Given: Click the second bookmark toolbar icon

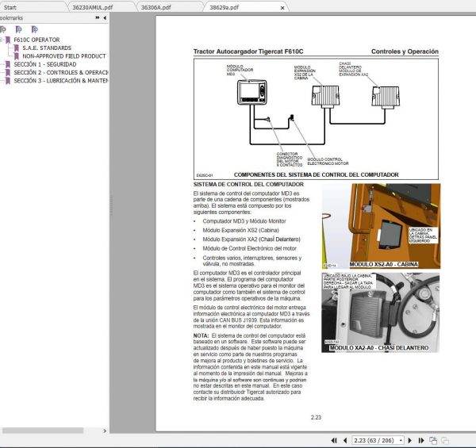Looking at the screenshot, I should [x=19, y=29].
